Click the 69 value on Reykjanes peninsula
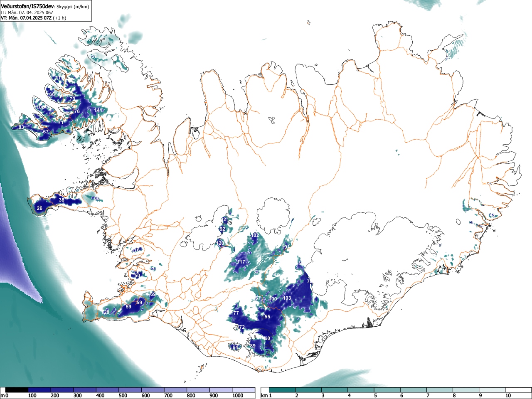Screen dimensions: 532x399 tap(153, 294)
